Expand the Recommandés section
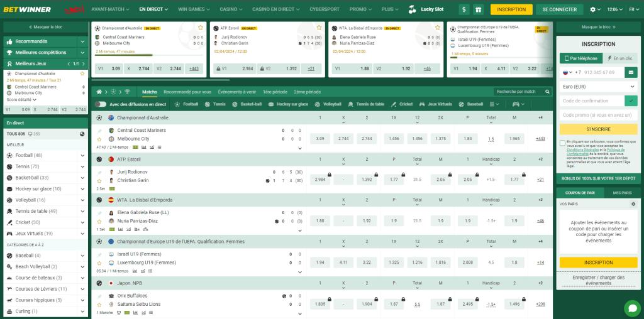 (x=82, y=41)
